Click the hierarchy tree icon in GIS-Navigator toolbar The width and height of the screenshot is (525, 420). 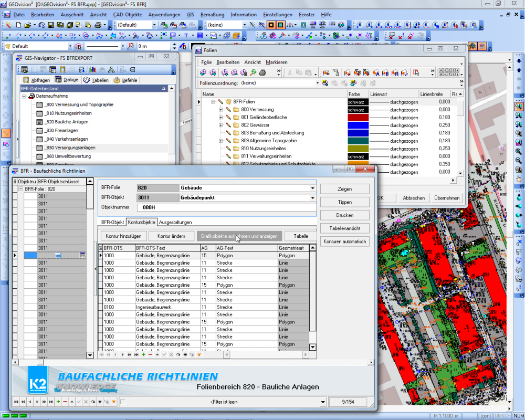coord(111,70)
